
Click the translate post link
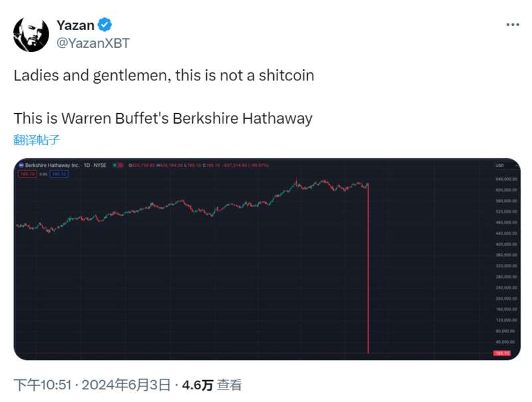(37, 140)
